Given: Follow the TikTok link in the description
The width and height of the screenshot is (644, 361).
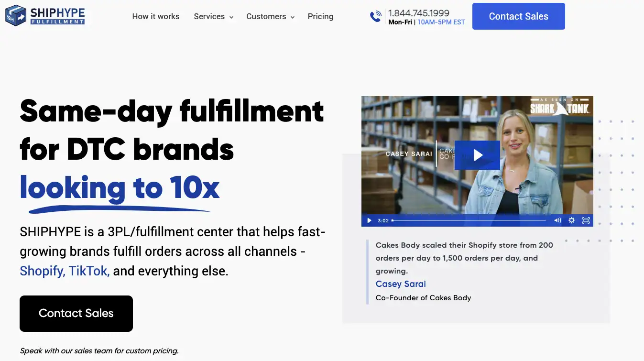Looking at the screenshot, I should (89, 271).
